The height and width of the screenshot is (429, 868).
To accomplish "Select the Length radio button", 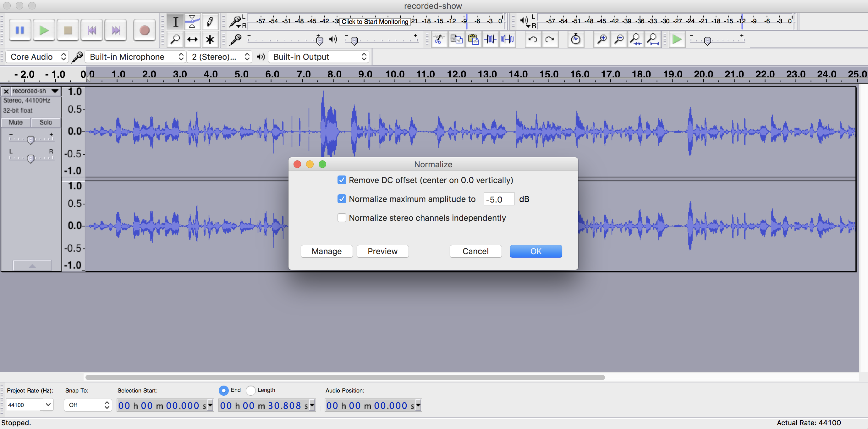I will [250, 390].
